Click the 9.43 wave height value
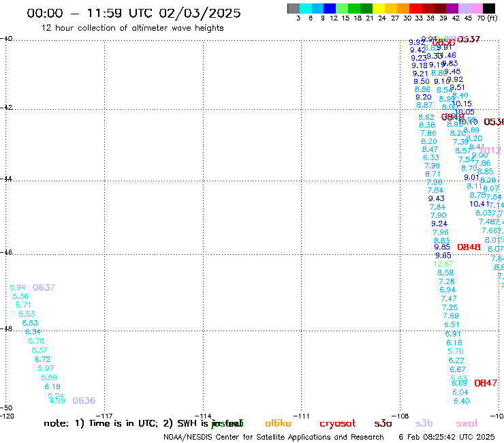 pos(436,198)
